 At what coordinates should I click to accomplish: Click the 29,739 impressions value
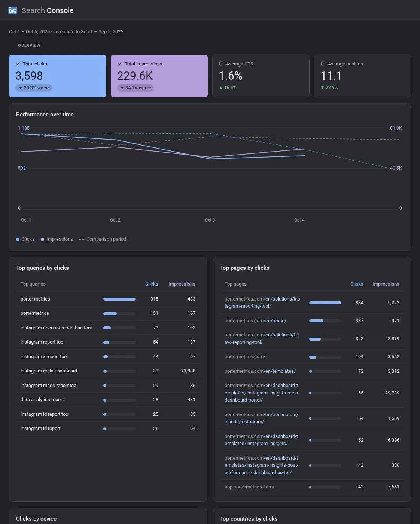[x=392, y=393]
